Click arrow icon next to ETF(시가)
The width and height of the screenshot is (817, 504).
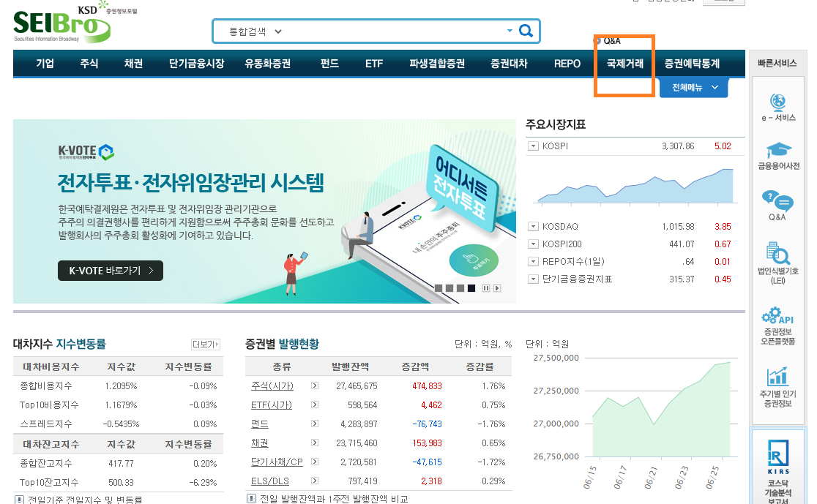point(315,405)
